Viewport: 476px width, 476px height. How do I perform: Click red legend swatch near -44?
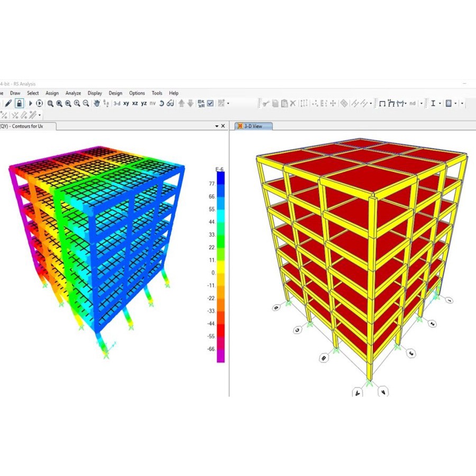click(221, 330)
